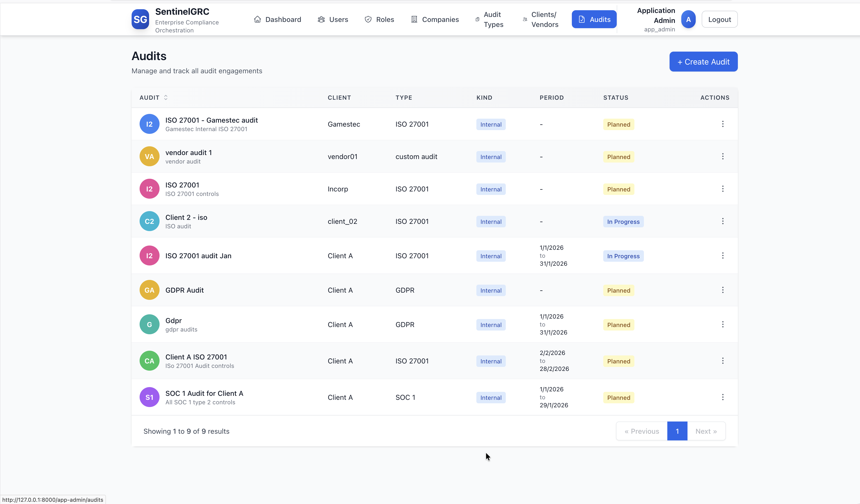Select page 1 in pagination
Screen dimensions: 860x504
pyautogui.click(x=677, y=431)
